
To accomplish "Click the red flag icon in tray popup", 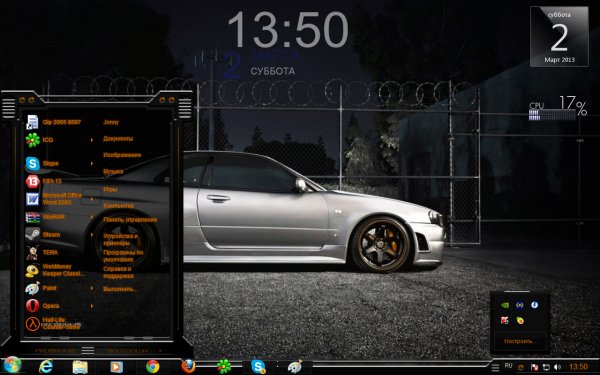I will coord(505,321).
